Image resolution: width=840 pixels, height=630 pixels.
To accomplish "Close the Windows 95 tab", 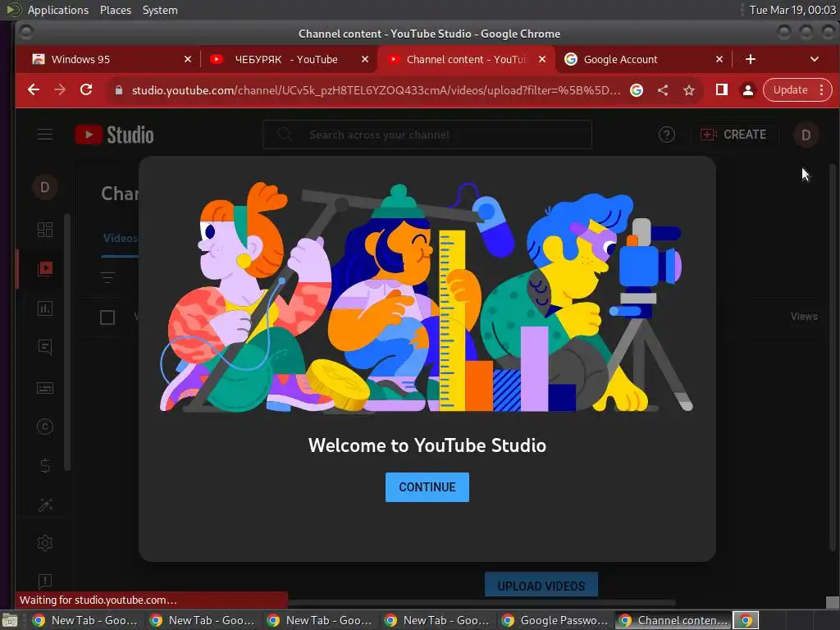I will click(x=188, y=59).
